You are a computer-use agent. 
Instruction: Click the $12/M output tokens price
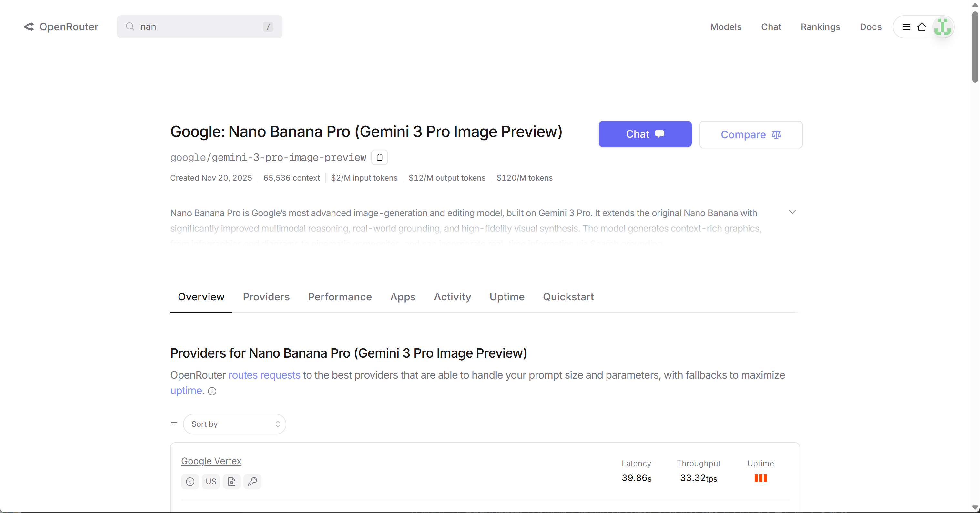coord(447,178)
